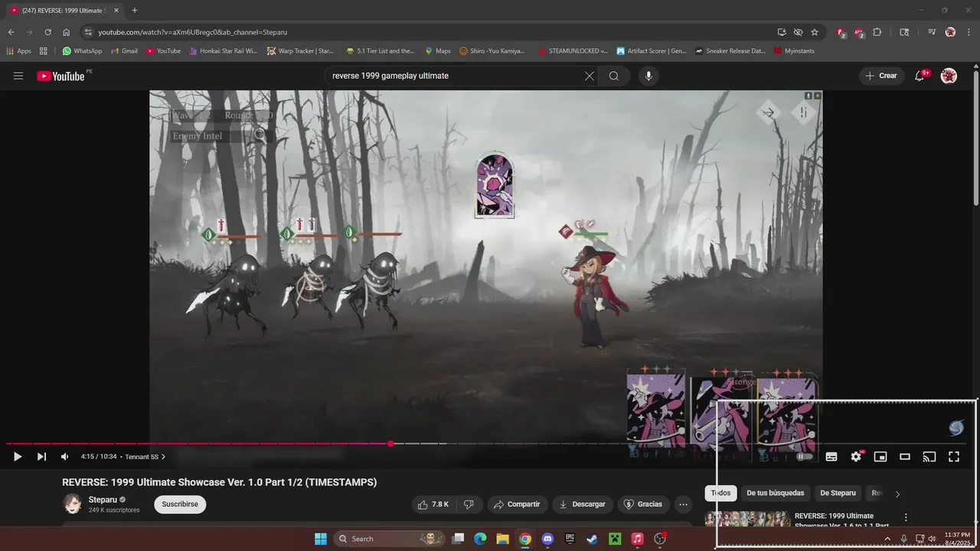Image resolution: width=980 pixels, height=551 pixels.
Task: Open YouTube notifications bell
Action: point(920,76)
